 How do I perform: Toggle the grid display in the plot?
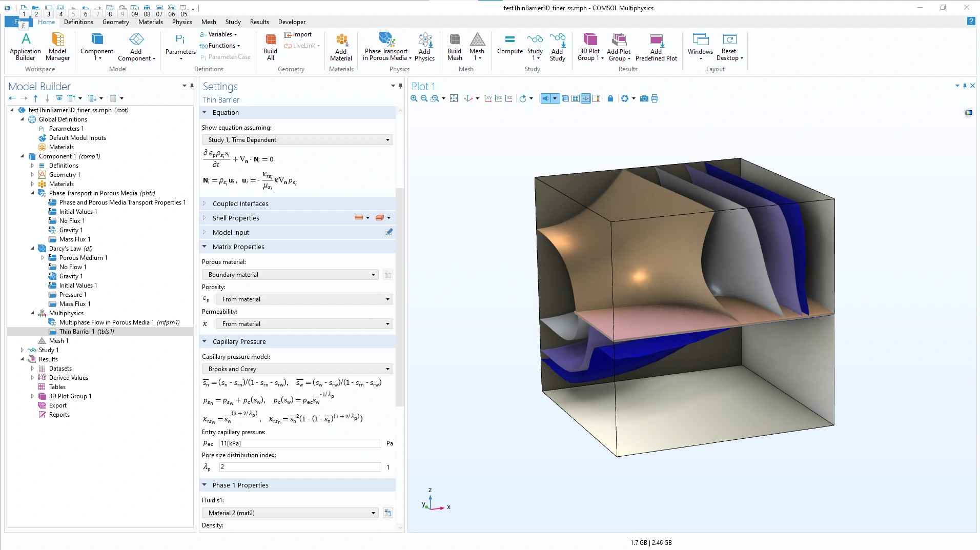[576, 98]
